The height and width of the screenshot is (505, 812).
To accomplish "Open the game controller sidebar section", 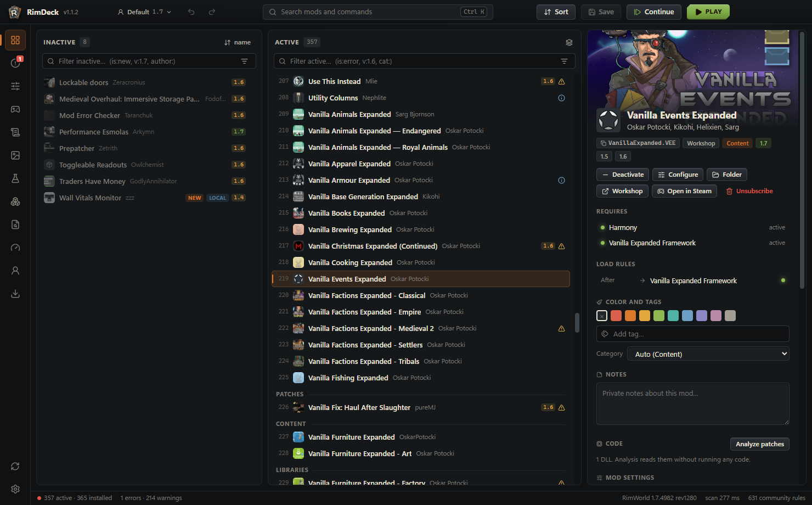I will pyautogui.click(x=15, y=109).
